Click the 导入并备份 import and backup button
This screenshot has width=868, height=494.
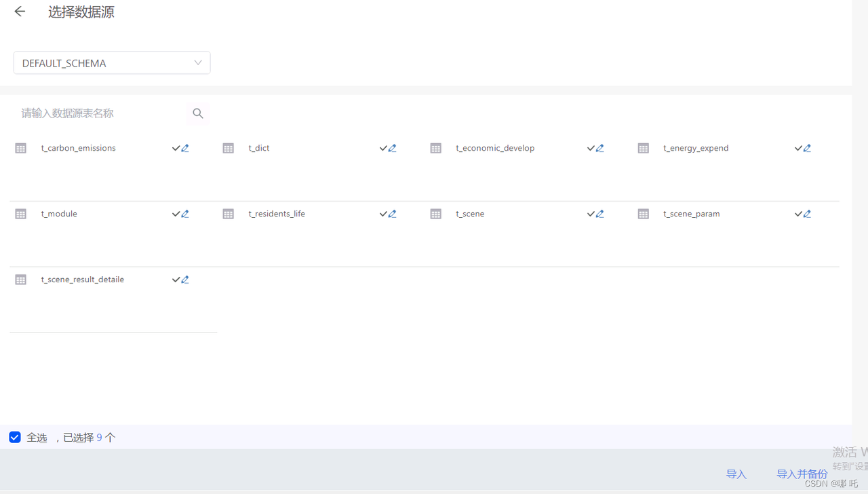click(802, 474)
